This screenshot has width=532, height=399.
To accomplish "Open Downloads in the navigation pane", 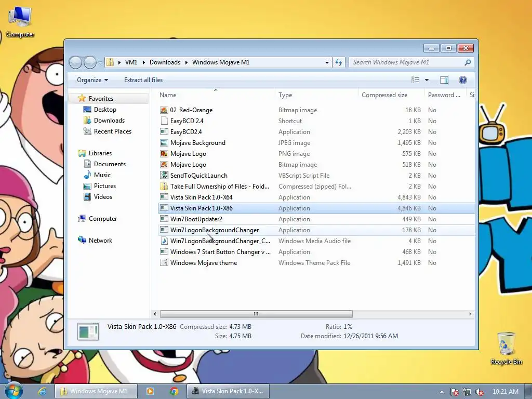I will [x=109, y=121].
